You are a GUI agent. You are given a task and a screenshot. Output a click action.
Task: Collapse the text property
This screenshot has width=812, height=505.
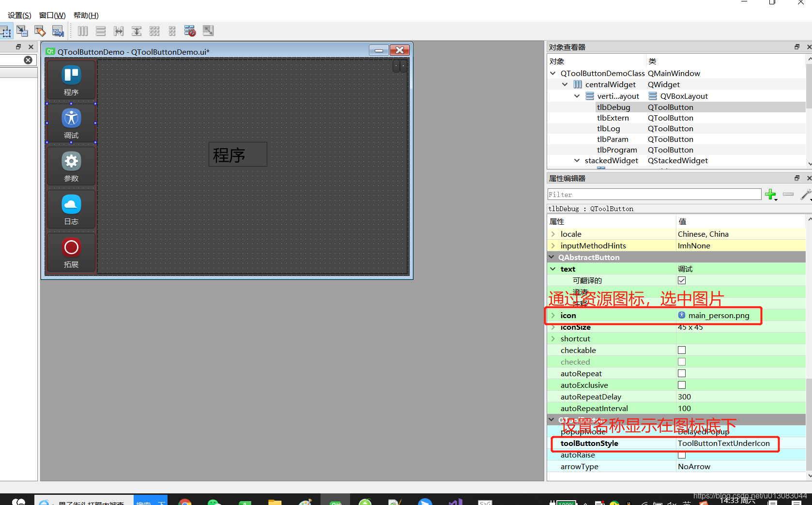(553, 269)
